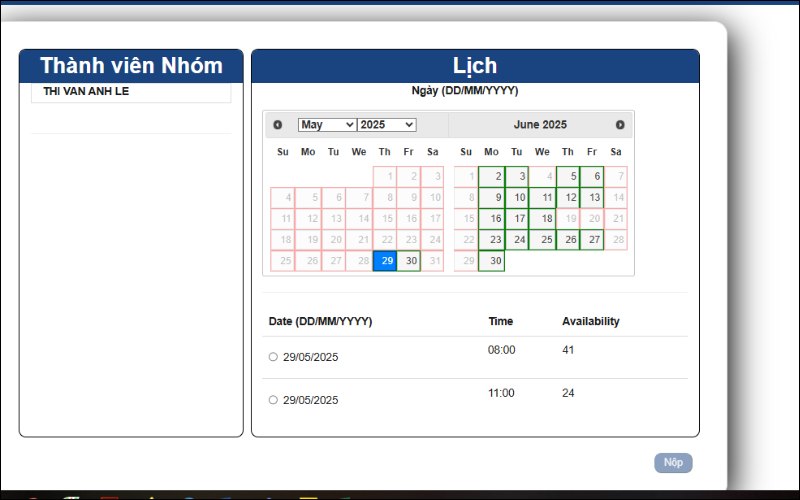Choose May 30 in the calendar
The height and width of the screenshot is (500, 800).
point(408,261)
